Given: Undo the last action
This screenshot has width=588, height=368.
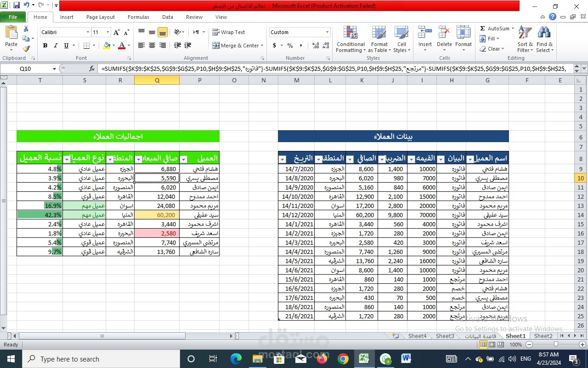Looking at the screenshot, I should click(x=27, y=6).
